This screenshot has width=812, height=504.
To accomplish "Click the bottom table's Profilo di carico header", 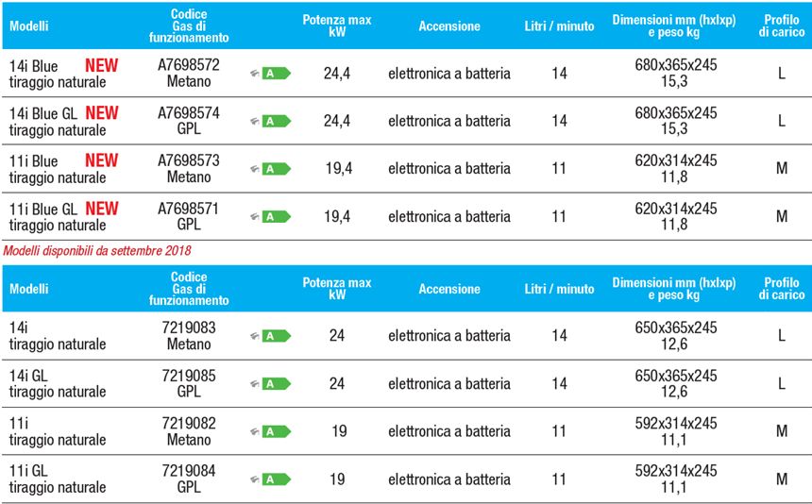I will pos(781,289).
